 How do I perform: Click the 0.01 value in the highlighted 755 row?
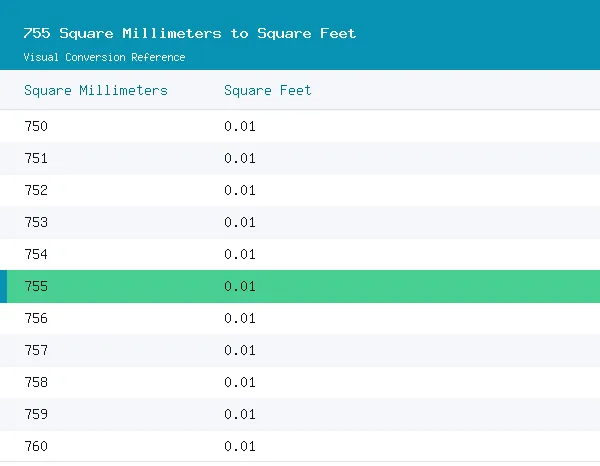coord(240,286)
